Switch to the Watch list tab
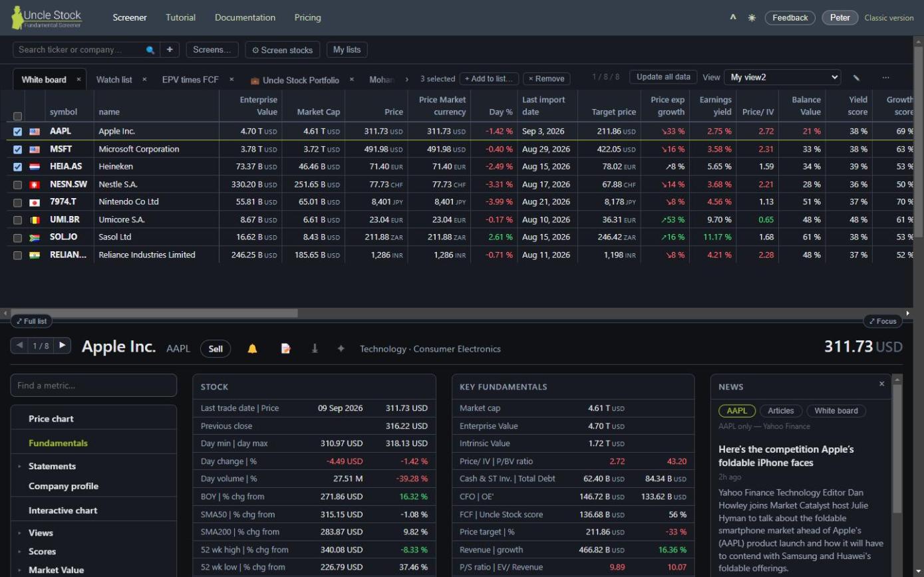 click(x=114, y=80)
